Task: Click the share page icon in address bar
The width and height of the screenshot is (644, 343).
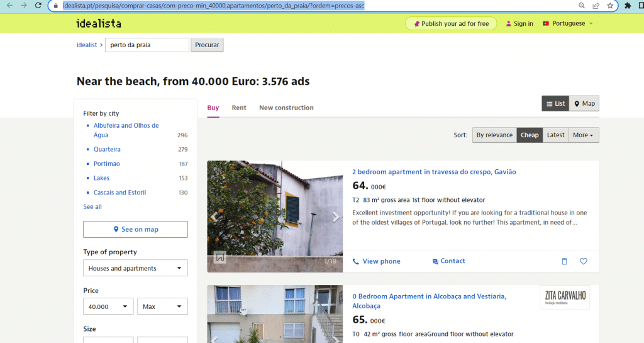Action: pyautogui.click(x=596, y=6)
